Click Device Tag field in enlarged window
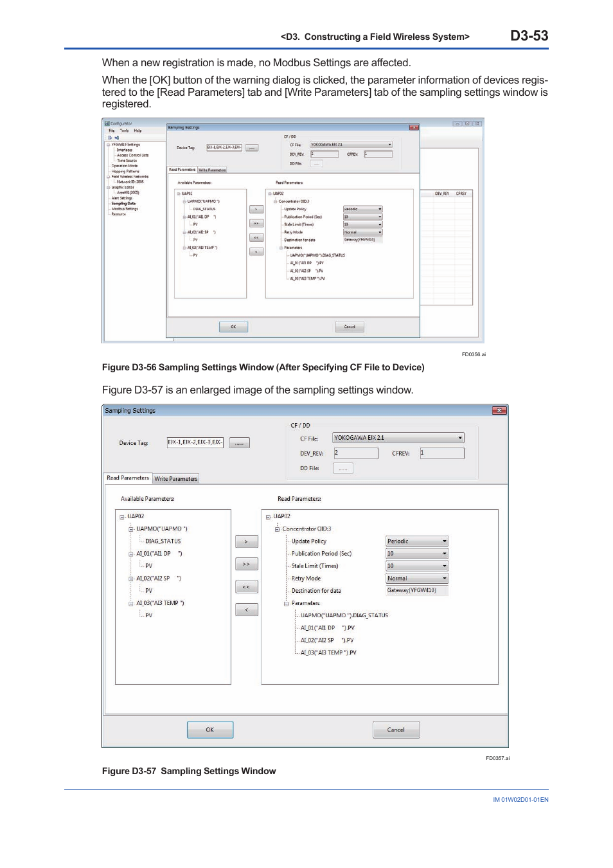Image resolution: width=613 pixels, height=868 pixels. (x=195, y=442)
